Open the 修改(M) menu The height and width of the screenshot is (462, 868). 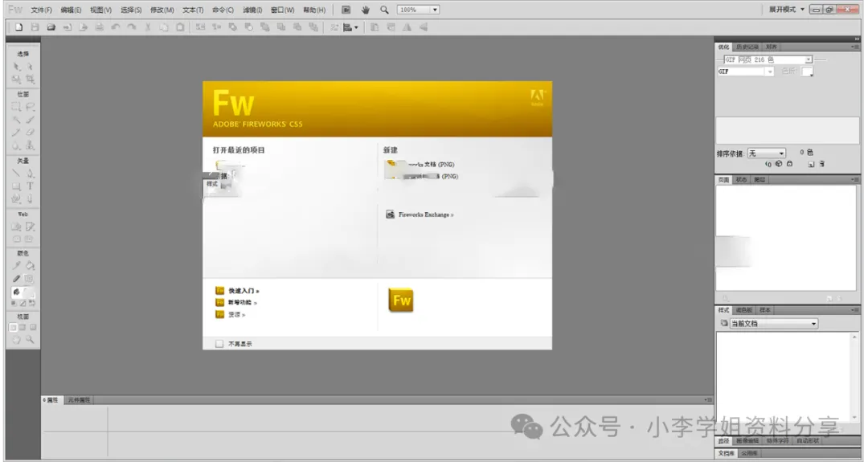[x=162, y=10]
